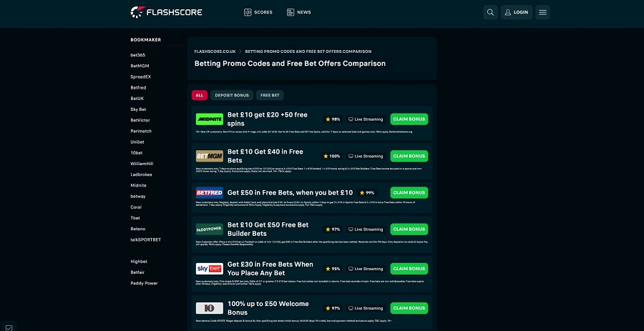Click 'Get £30 in Free Bets When You Place Any Bet'
644x331 pixels.
[270, 269]
